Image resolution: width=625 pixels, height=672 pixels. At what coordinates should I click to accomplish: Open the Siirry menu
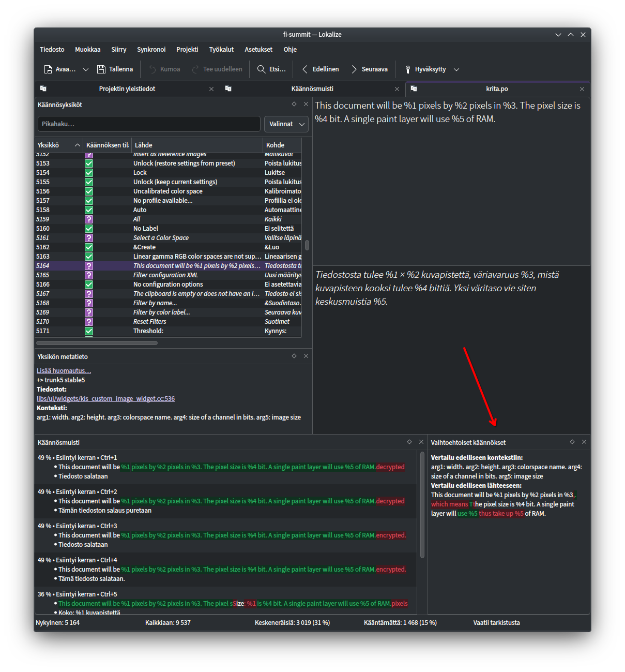click(x=119, y=50)
